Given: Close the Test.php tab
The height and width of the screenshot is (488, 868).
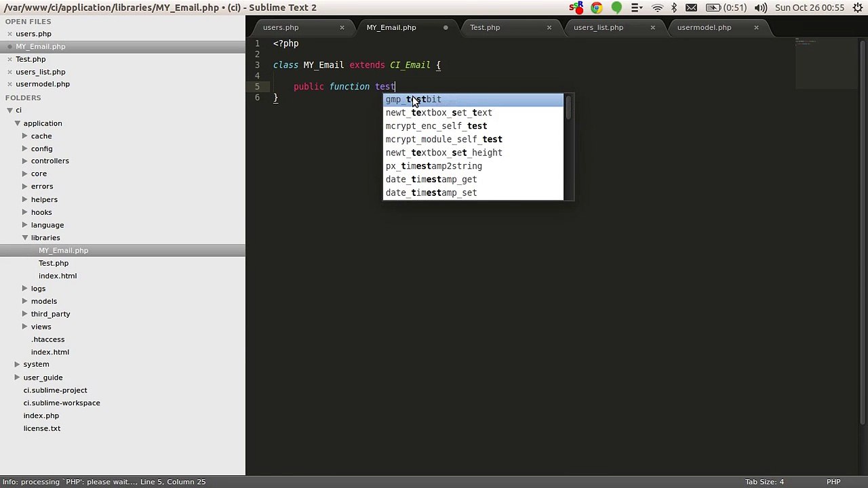Looking at the screenshot, I should (549, 28).
